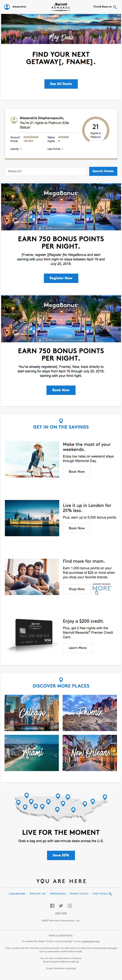Click the Find & Reserve magnifier icon
The image size is (122, 980).
(115, 7)
